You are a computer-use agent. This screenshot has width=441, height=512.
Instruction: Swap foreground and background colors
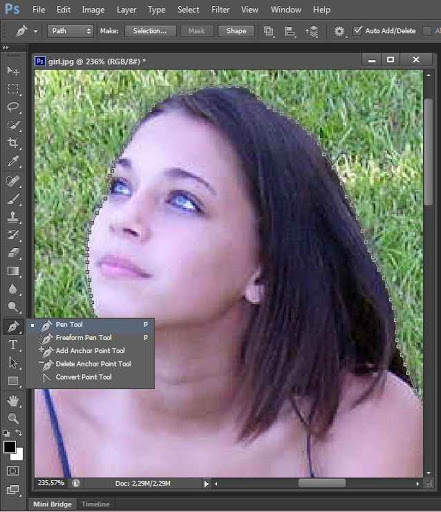(19, 433)
